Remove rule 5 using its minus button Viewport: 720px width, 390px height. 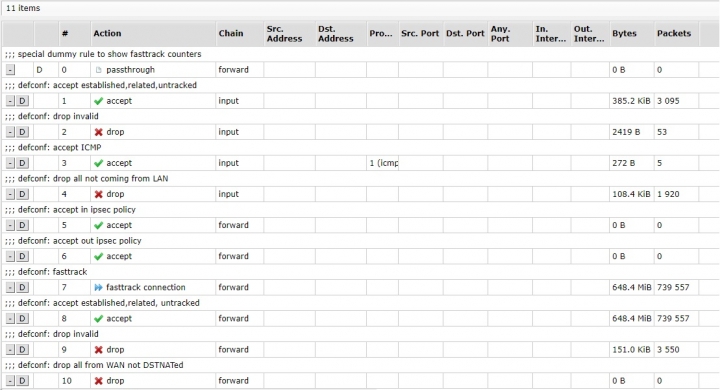tap(10, 226)
